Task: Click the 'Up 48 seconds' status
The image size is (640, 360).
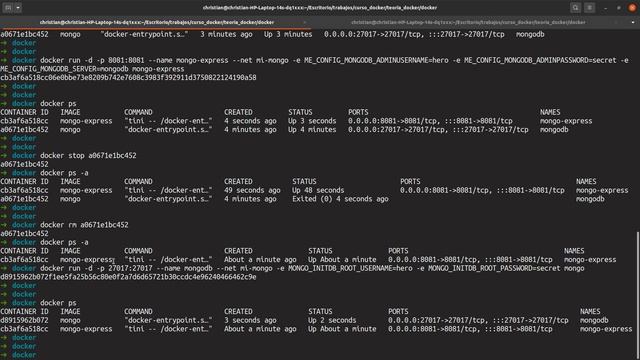Action: pyautogui.click(x=318, y=190)
